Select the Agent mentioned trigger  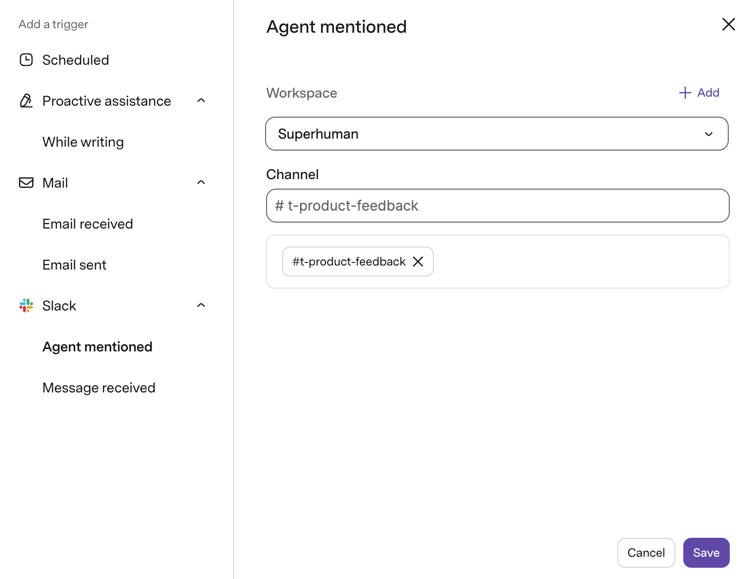point(97,347)
